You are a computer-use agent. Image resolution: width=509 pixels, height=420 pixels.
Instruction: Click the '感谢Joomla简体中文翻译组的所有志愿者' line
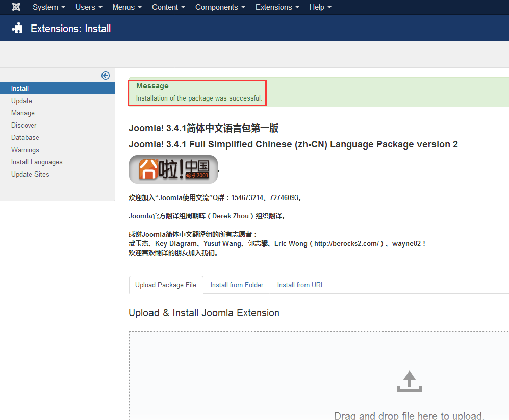[x=193, y=234]
